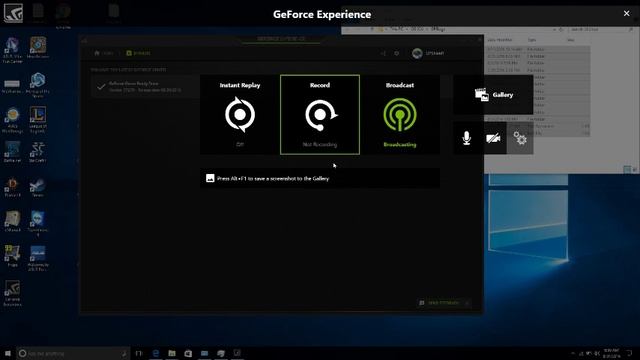Open the user account avatar in GeForce Experience window
The image size is (640, 360).
click(x=417, y=53)
